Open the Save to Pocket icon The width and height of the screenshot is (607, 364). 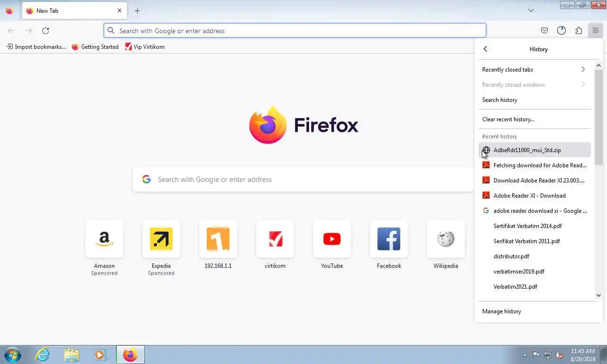[x=544, y=31]
